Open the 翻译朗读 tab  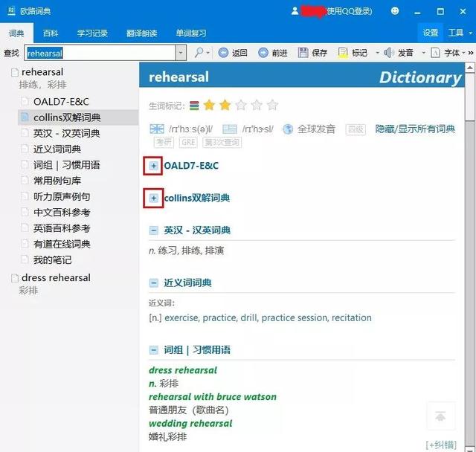[x=142, y=33]
